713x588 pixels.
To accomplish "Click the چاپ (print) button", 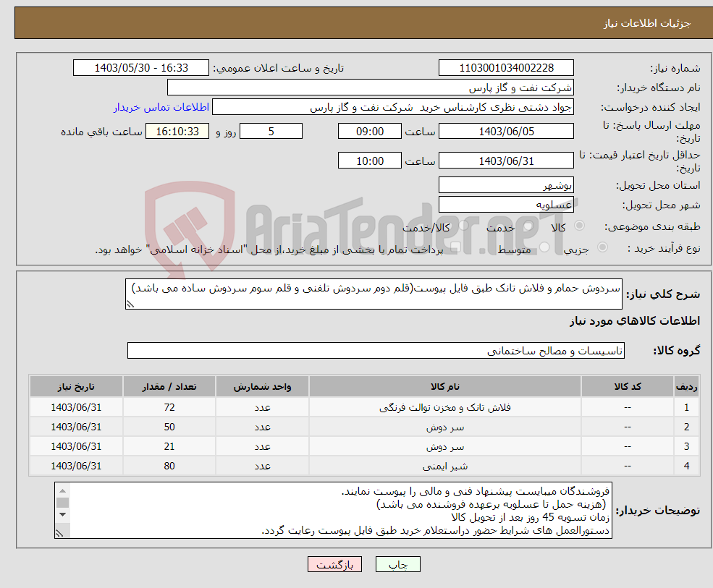I will 398,564.
